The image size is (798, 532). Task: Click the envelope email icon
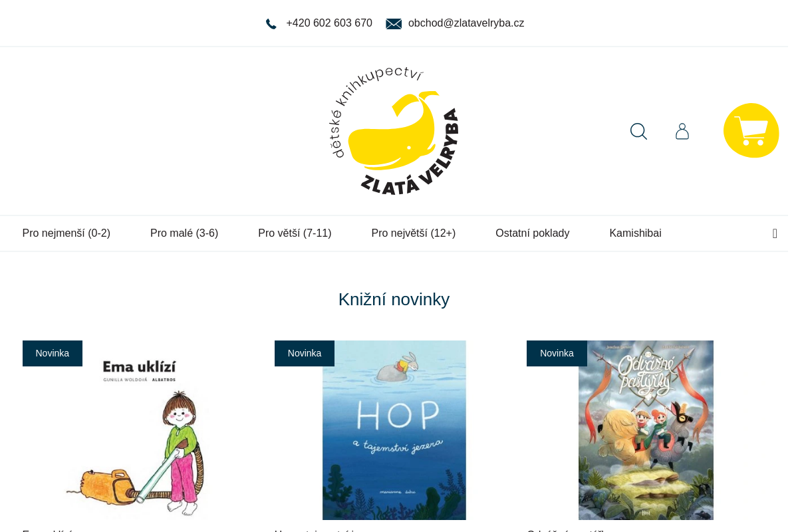pos(394,24)
